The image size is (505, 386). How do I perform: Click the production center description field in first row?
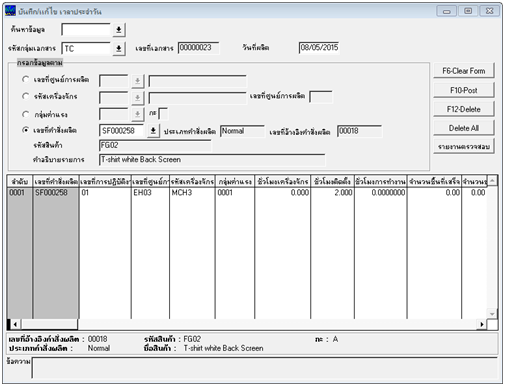point(197,81)
